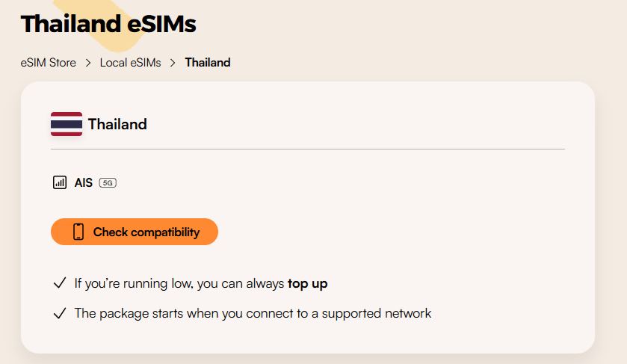The height and width of the screenshot is (364, 627).
Task: Click the 5G badge next to AIS
Action: point(108,182)
